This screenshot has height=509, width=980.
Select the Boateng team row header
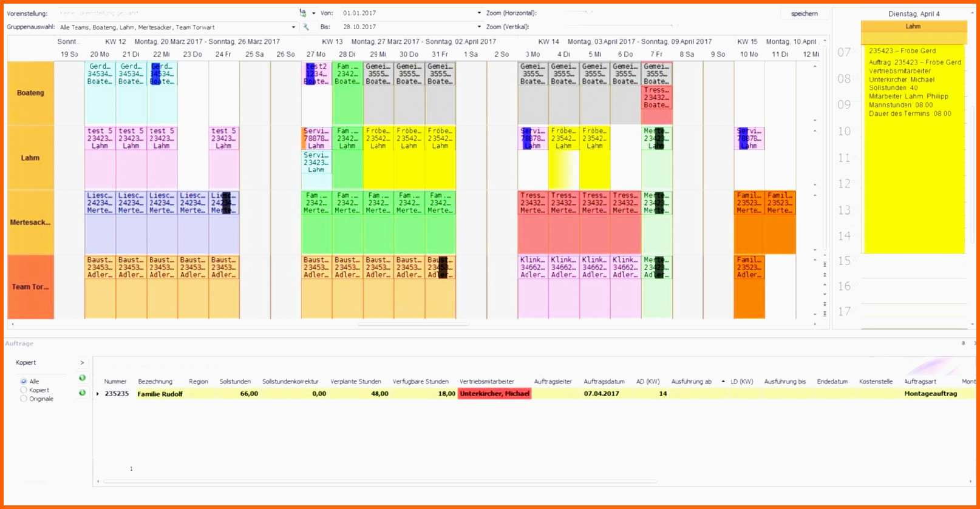pos(30,93)
